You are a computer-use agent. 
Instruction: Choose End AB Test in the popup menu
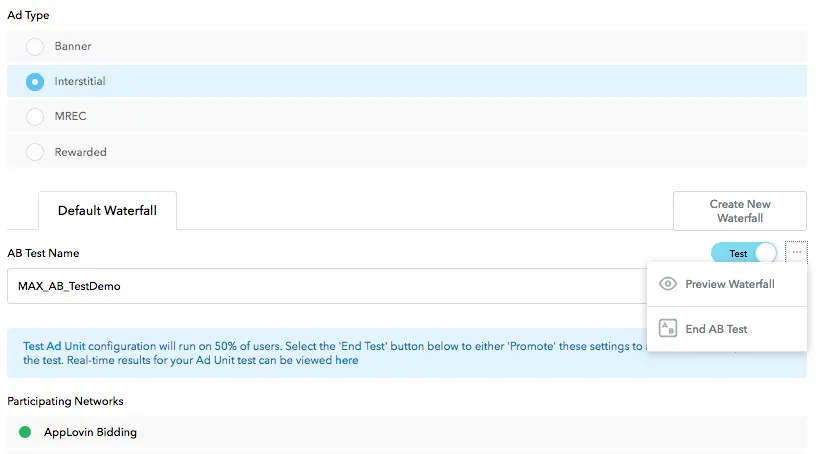(x=716, y=329)
